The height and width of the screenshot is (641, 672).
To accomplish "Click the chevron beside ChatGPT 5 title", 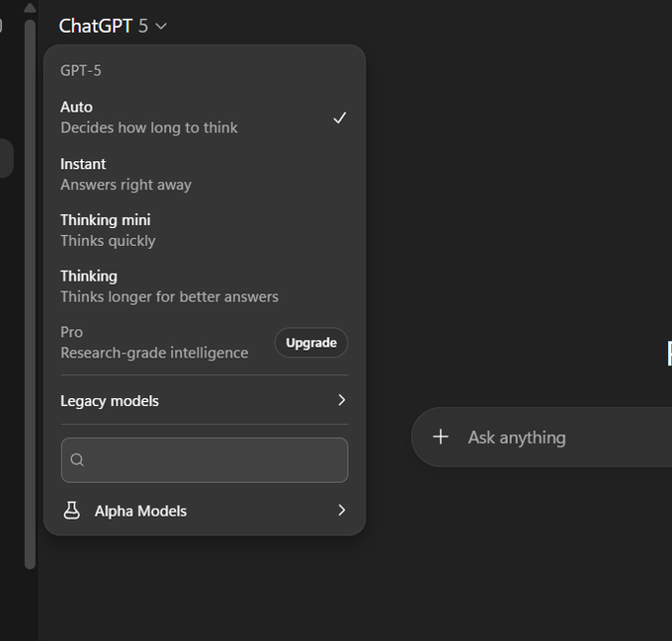I will [x=161, y=26].
